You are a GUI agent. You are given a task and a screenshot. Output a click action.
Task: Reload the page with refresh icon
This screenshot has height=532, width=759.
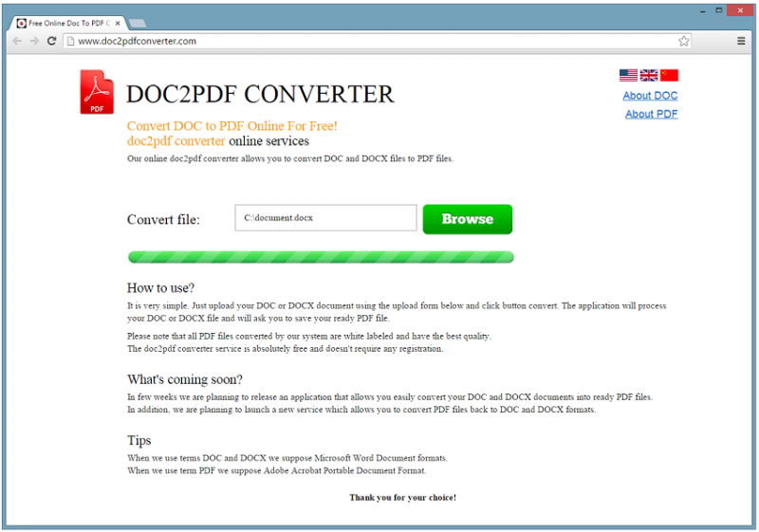click(x=52, y=41)
